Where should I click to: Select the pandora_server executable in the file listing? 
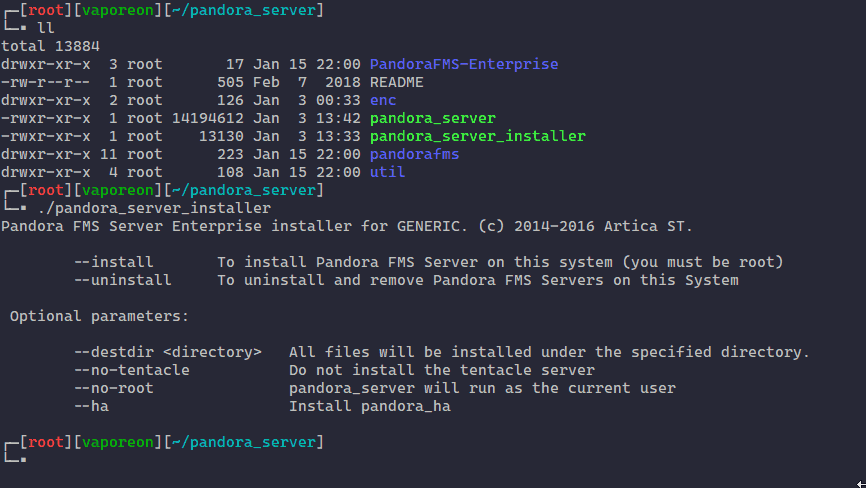pos(432,118)
